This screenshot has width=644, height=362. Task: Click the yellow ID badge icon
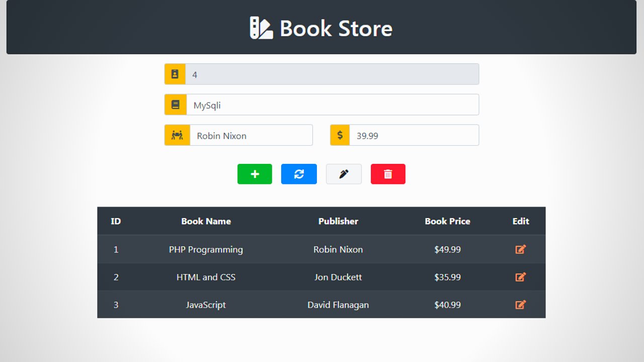175,74
